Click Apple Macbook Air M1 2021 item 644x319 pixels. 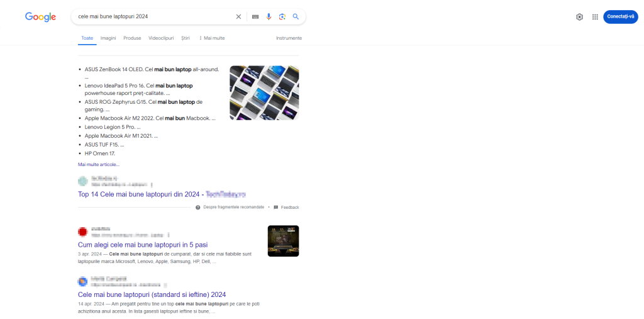[x=121, y=136]
